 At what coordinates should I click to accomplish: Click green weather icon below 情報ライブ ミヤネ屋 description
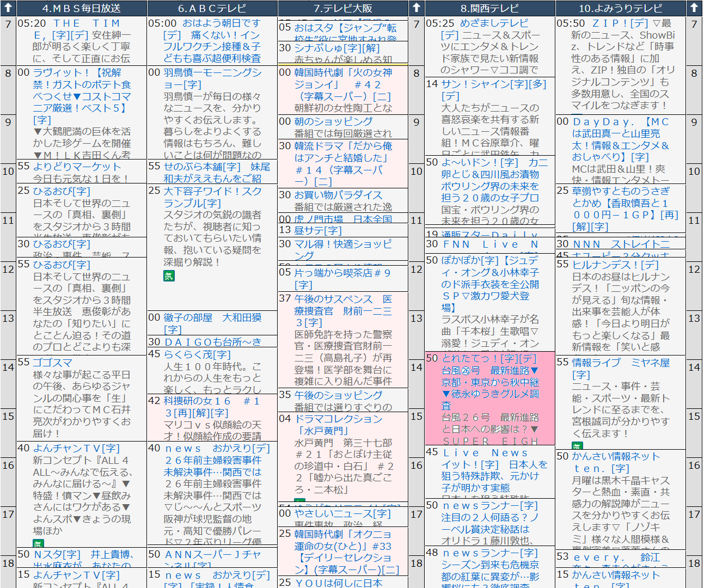pyautogui.click(x=577, y=446)
